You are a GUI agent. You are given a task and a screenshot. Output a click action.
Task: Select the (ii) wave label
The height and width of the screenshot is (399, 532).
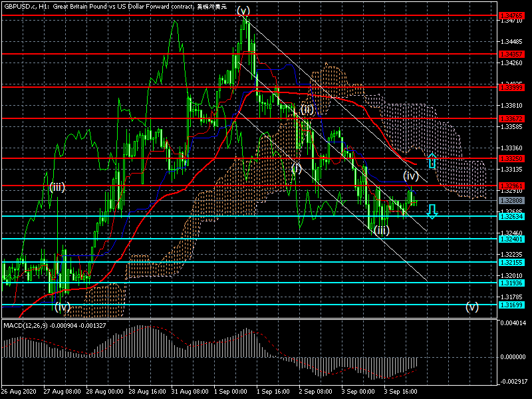pos(306,109)
